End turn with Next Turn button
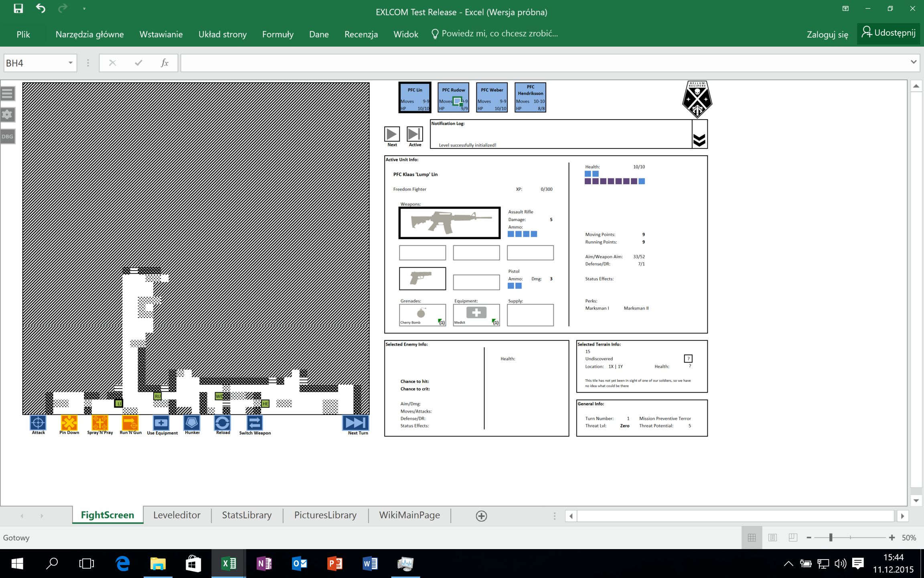This screenshot has height=578, width=924. pos(355,423)
